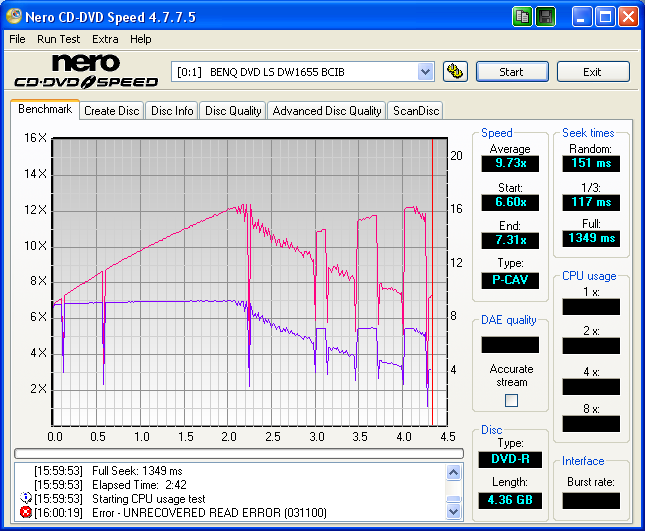
Task: Click the DVD-R disc type value
Action: (510, 459)
